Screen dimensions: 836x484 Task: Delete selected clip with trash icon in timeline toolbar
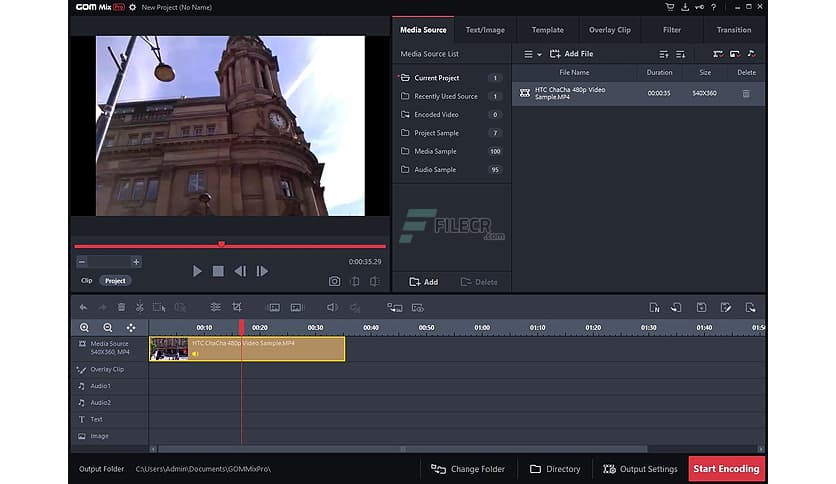pyautogui.click(x=122, y=308)
